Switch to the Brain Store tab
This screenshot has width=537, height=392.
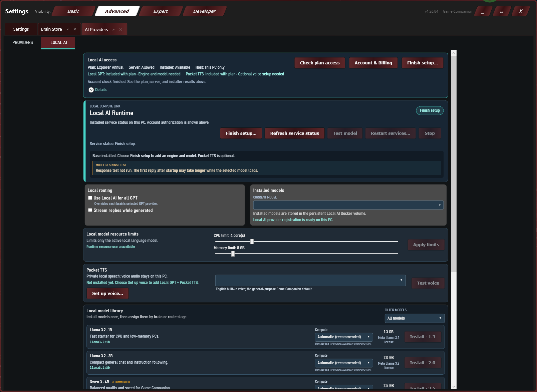pos(51,29)
